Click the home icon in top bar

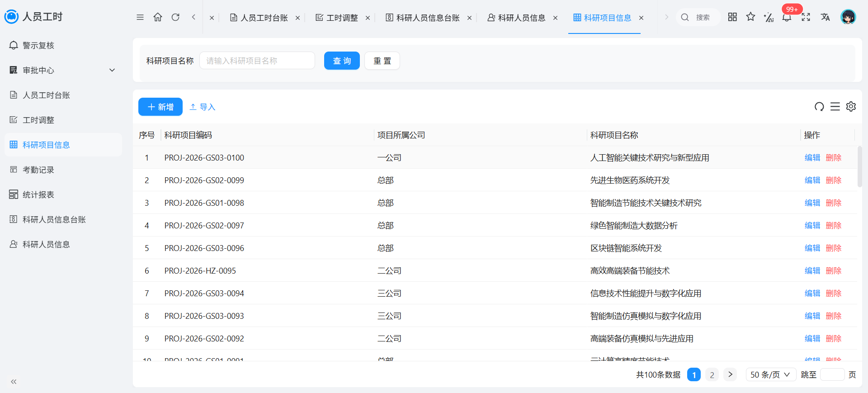click(158, 17)
